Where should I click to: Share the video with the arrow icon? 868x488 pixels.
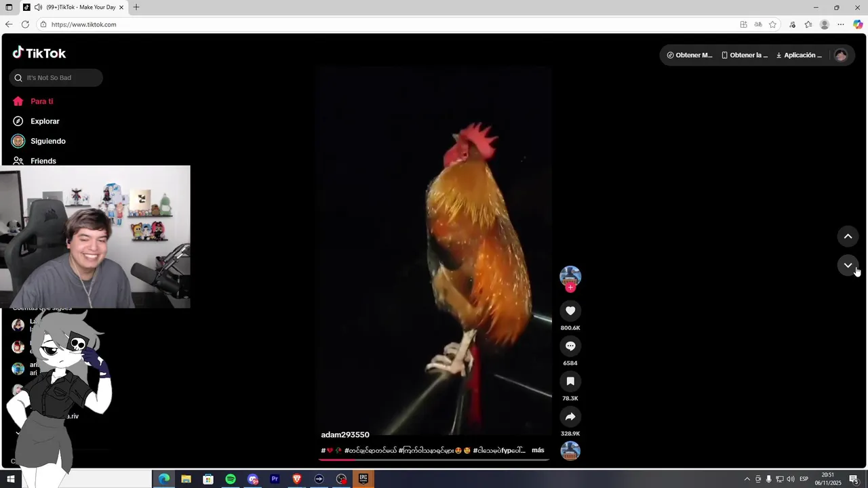570,416
